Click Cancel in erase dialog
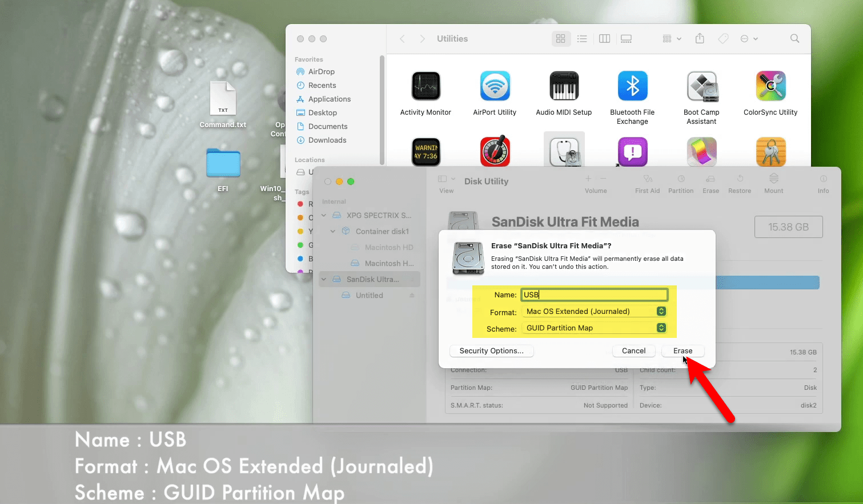This screenshot has height=504, width=863. [x=633, y=350]
